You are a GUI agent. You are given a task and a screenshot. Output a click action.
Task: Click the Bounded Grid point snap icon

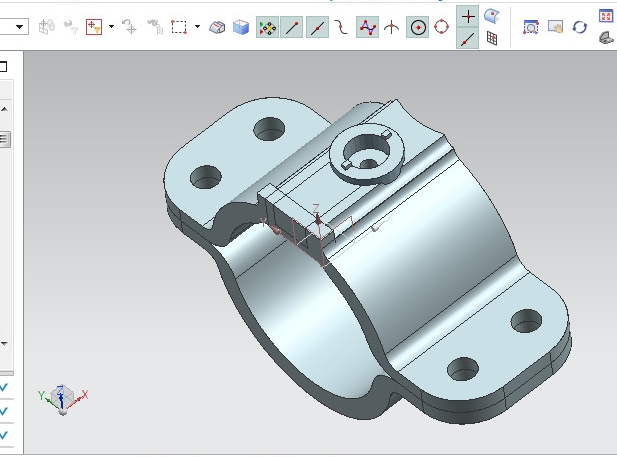click(492, 38)
